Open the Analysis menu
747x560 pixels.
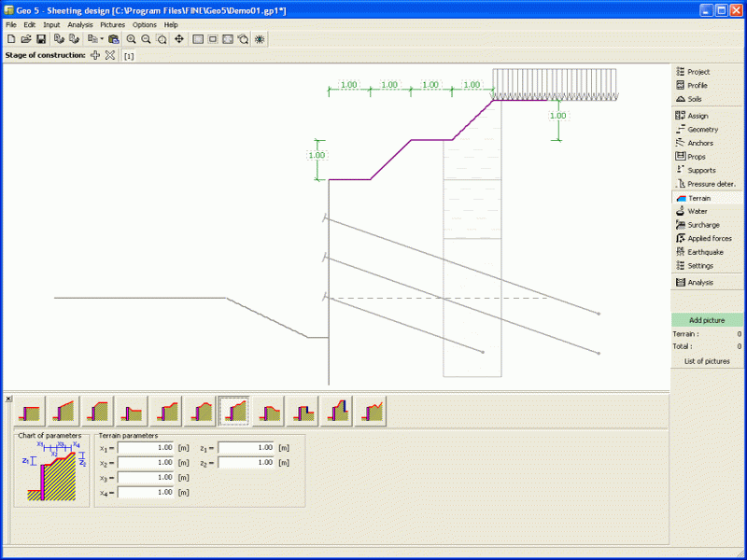point(80,24)
